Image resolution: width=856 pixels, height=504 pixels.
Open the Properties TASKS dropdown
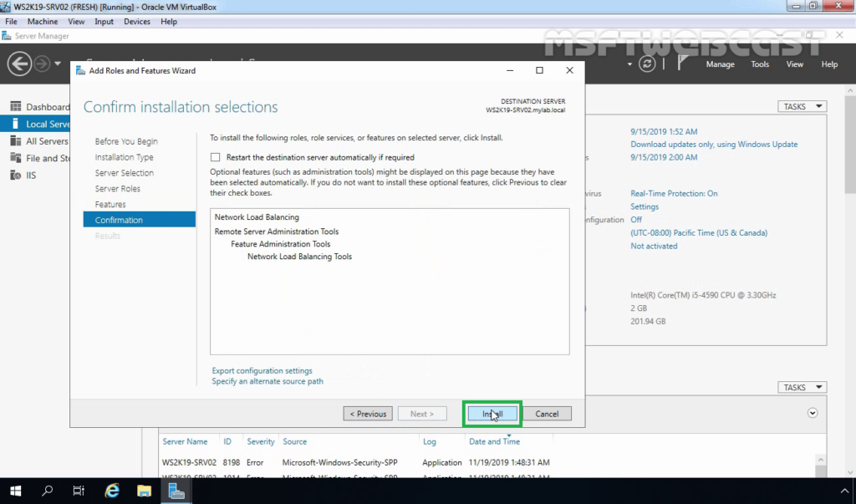click(x=802, y=106)
